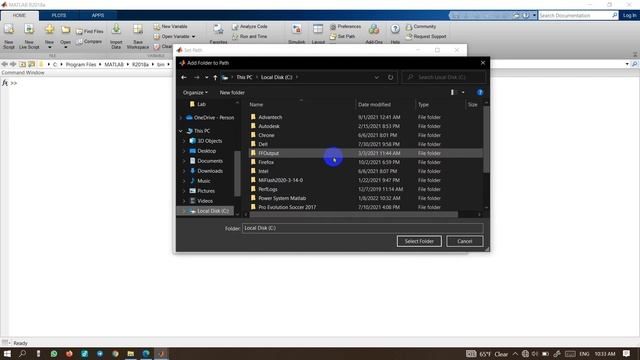Viewport: 640px width, 360px height.
Task: Open MATLAB Preferences
Action: click(345, 27)
